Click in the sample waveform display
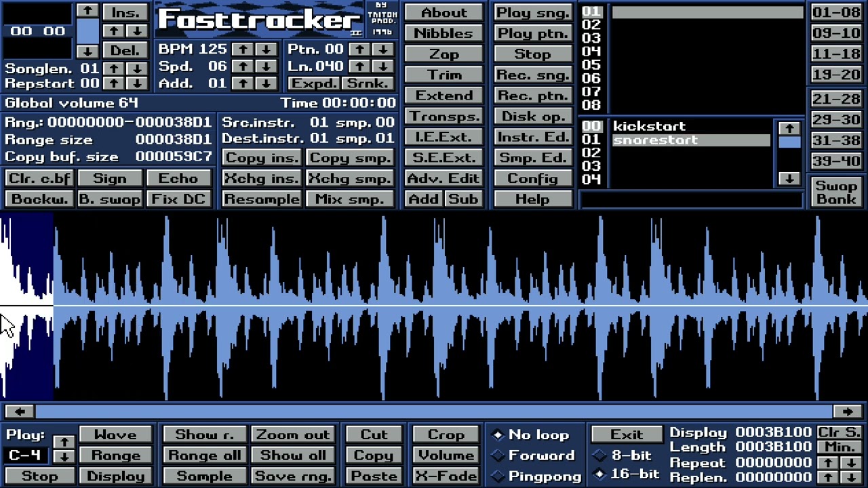The width and height of the screenshot is (868, 488). point(434,307)
